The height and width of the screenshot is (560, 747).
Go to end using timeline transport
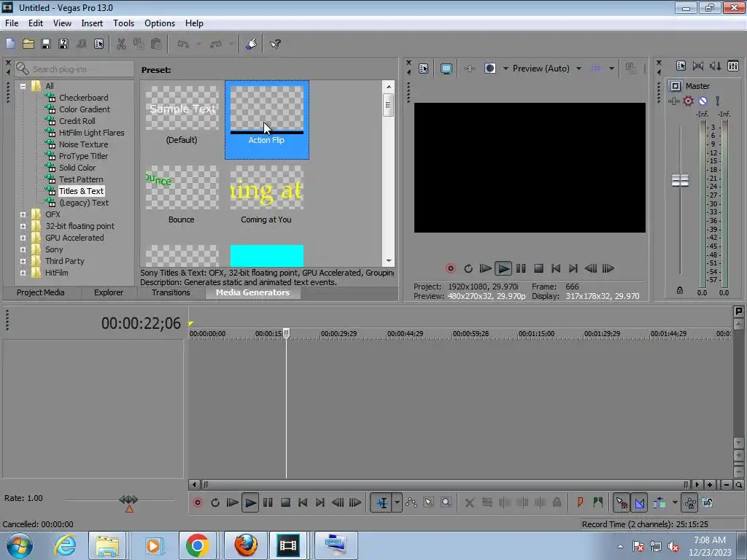320,502
